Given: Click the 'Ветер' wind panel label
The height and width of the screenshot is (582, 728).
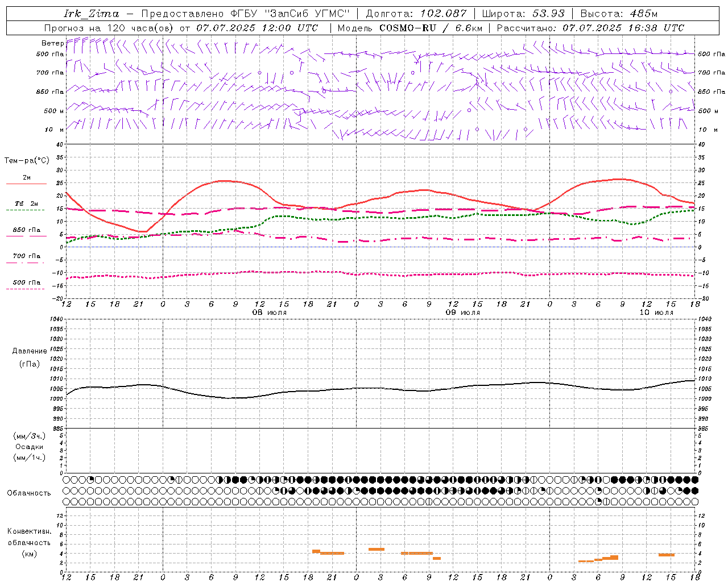Looking at the screenshot, I should 52,43.
